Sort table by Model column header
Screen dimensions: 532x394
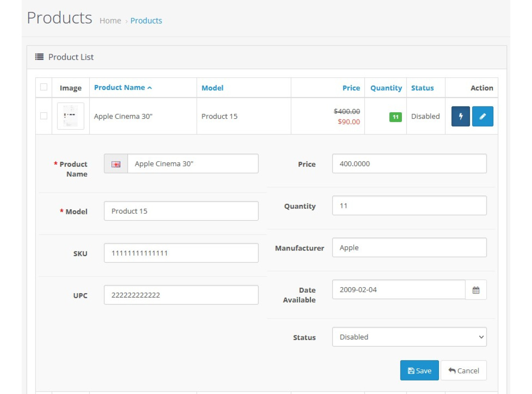(x=212, y=88)
